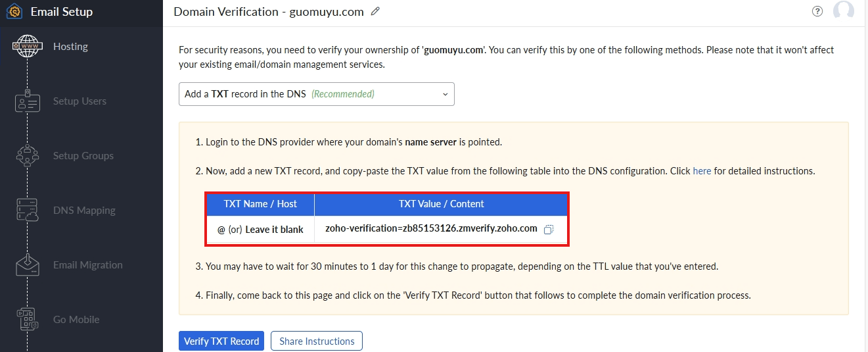Screen dimensions: 868x352
Task: Open the verification method dropdown
Action: pyautogui.click(x=316, y=94)
